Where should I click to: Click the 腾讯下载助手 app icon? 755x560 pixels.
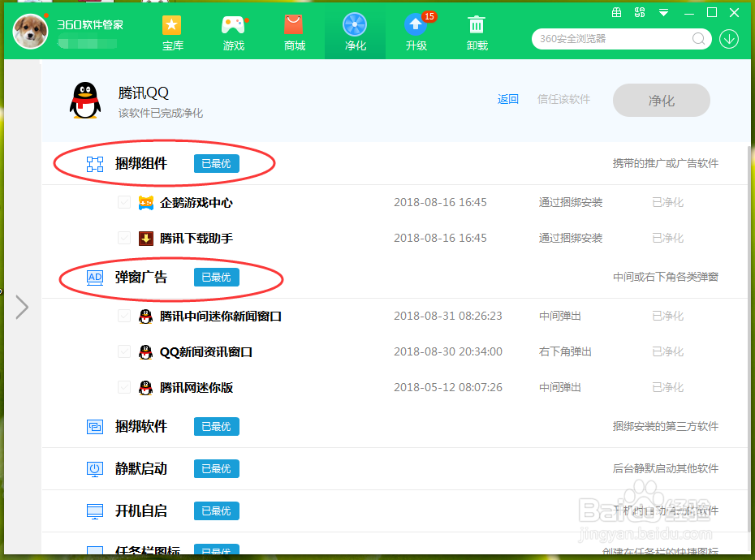point(146,239)
